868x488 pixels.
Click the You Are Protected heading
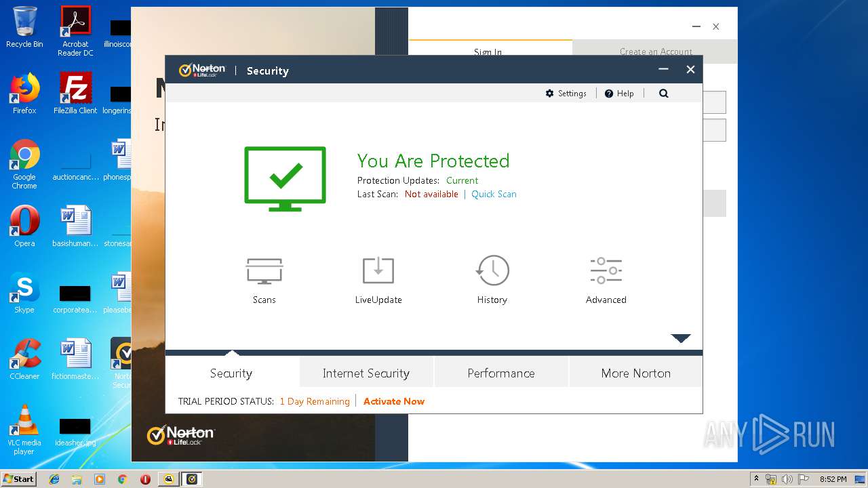[x=433, y=161]
